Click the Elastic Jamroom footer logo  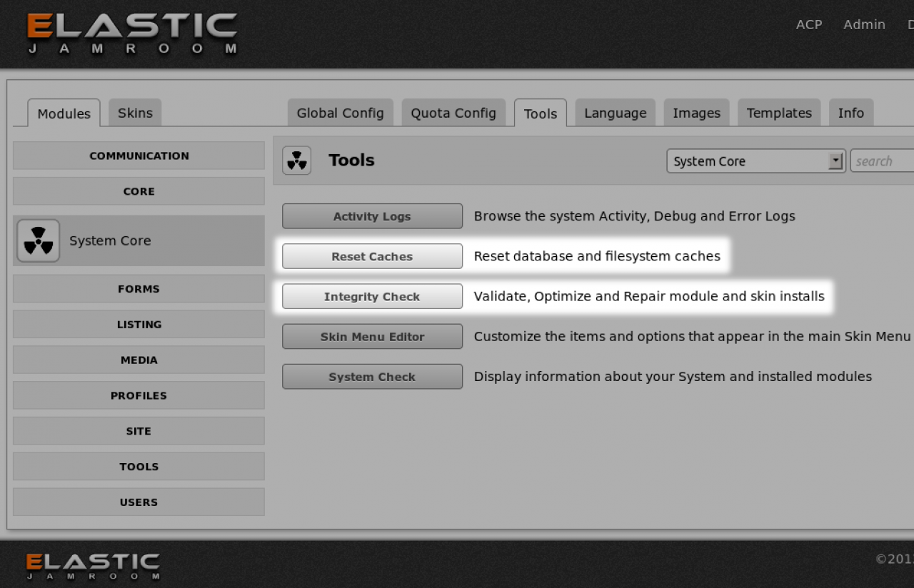[x=93, y=565]
